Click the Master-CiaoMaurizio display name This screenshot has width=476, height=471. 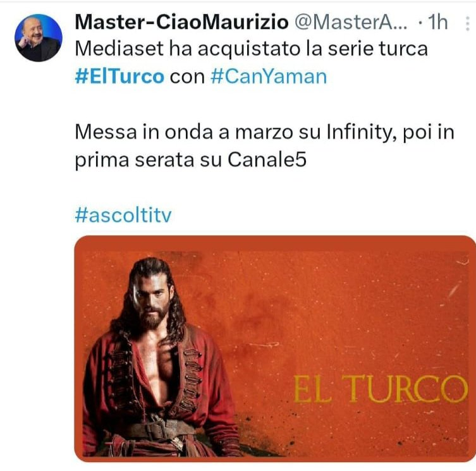(x=181, y=22)
